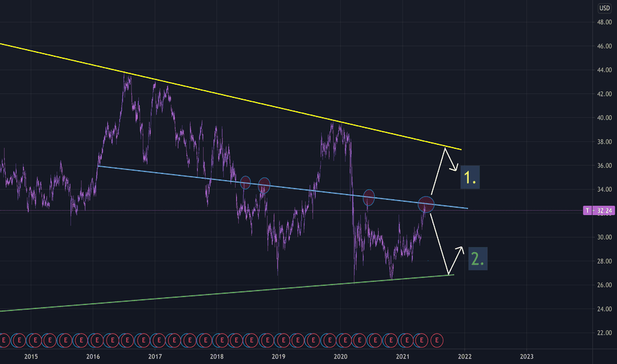
Task: Click the 2015 time axis label
Action: point(31,357)
